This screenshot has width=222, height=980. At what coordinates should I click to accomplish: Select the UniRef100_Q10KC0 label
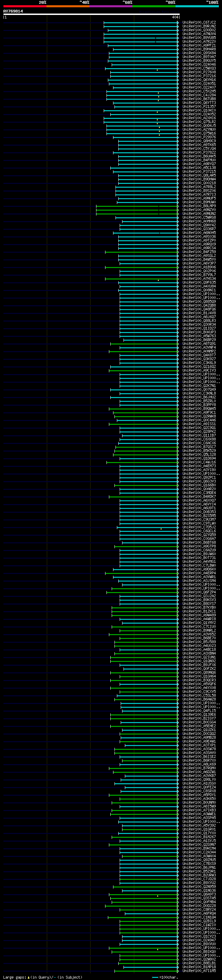[x=199, y=110]
